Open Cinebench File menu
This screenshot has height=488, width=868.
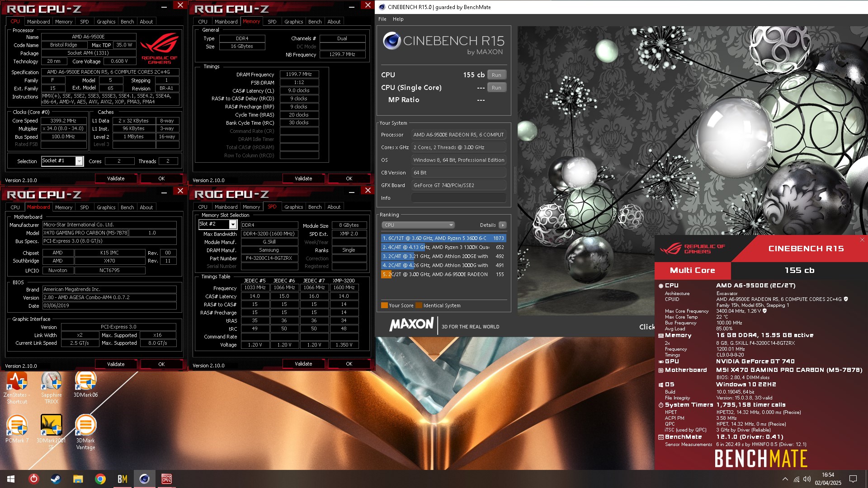coord(382,19)
